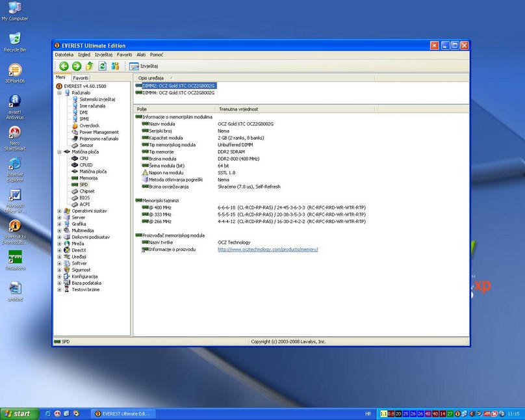Expand the DirectX tree node
This screenshot has width=525, height=420.
(59, 250)
